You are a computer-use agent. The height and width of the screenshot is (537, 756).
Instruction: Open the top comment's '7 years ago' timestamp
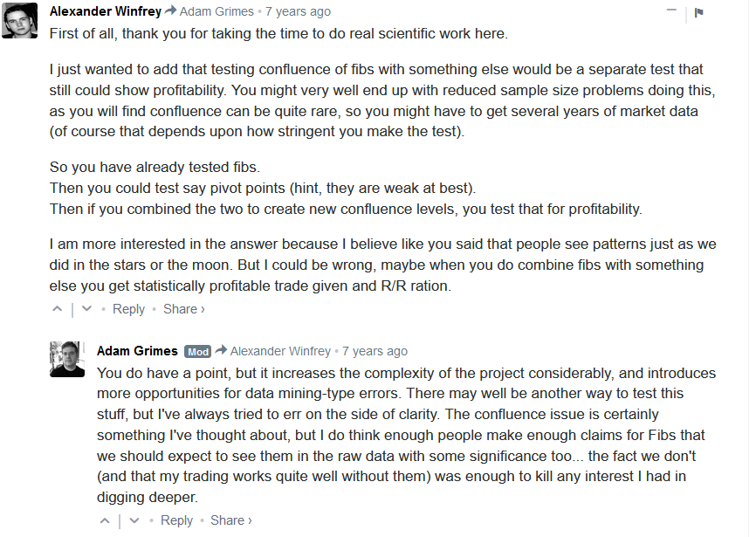tap(298, 12)
